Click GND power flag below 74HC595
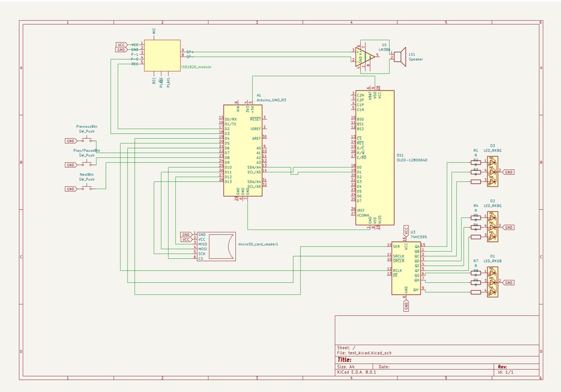Image resolution: width=561 pixels, height=392 pixels. click(x=406, y=306)
